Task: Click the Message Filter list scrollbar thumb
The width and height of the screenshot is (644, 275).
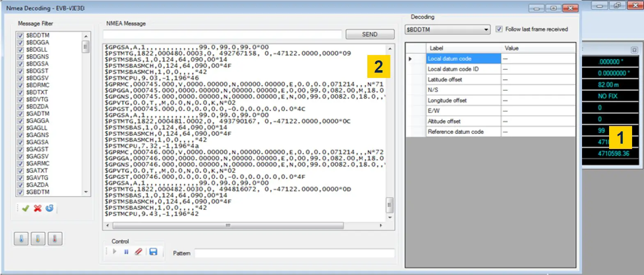Action: pos(86,47)
